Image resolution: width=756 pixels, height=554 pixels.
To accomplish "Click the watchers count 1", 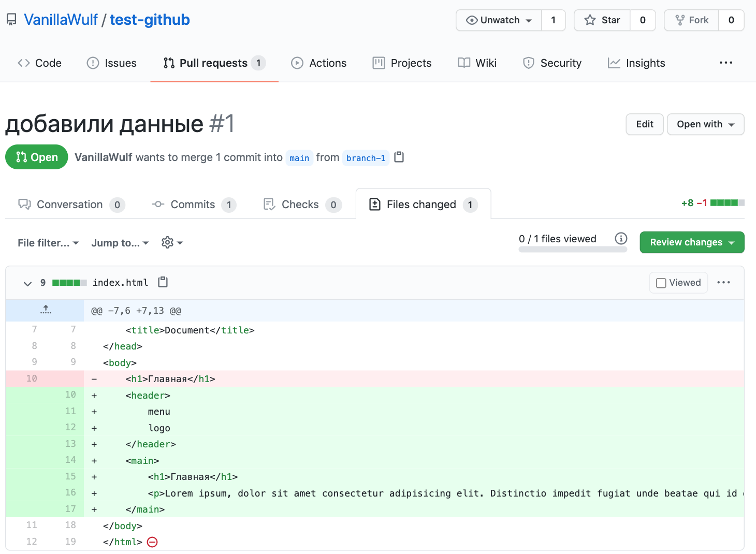I will coord(554,20).
